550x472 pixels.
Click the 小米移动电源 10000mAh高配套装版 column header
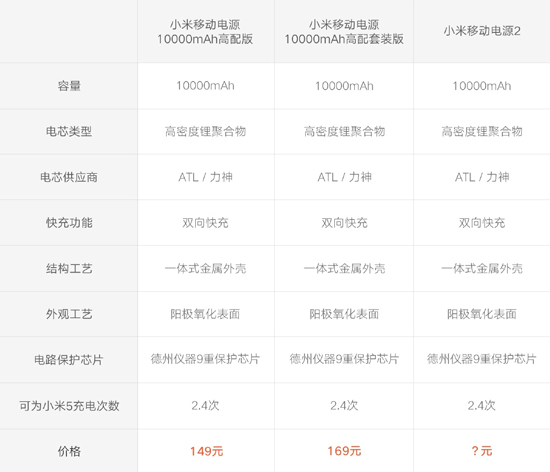[x=344, y=32]
